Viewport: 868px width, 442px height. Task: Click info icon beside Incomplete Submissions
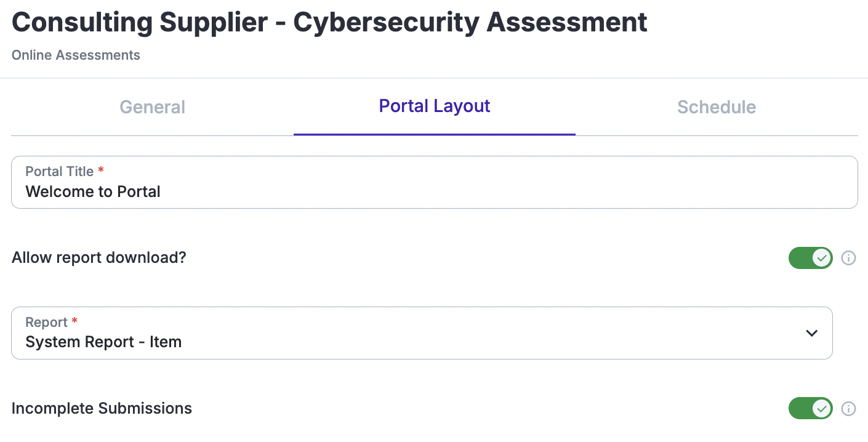point(848,409)
